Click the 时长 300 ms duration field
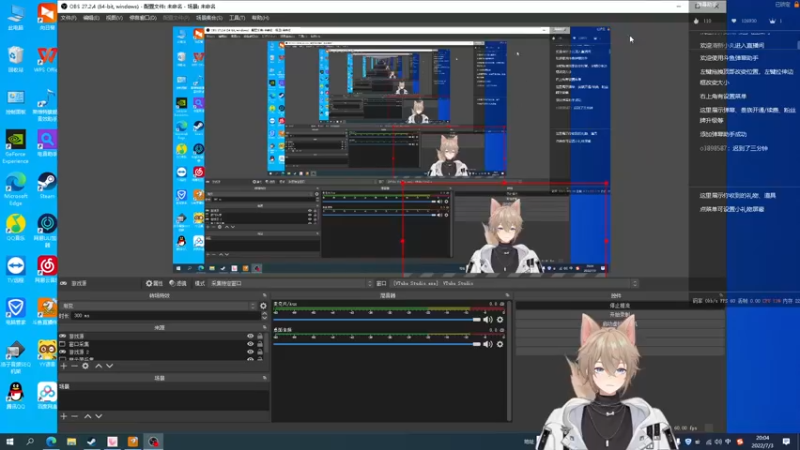Screen dimensions: 800x450 [165, 316]
